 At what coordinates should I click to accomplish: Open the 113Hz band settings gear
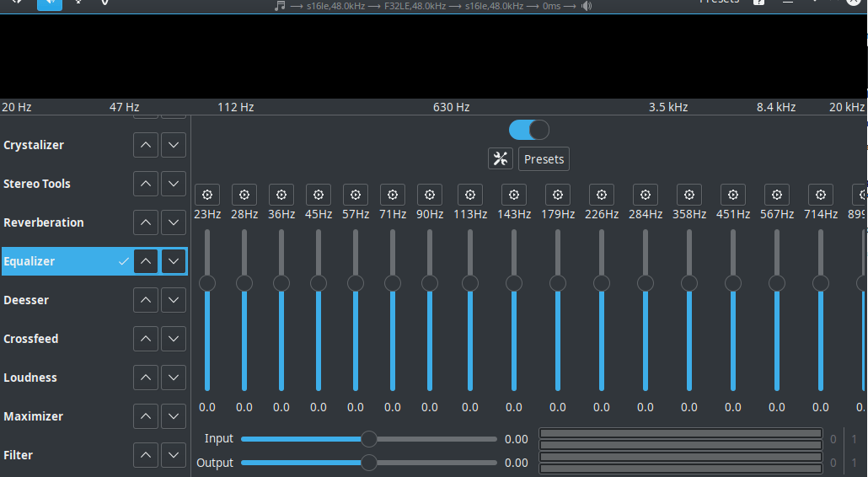coord(470,195)
